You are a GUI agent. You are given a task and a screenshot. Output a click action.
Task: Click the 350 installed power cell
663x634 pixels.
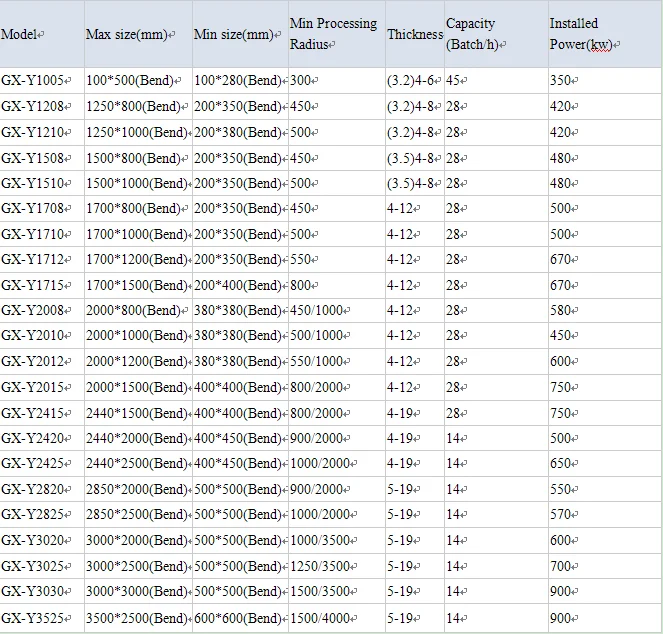(562, 81)
